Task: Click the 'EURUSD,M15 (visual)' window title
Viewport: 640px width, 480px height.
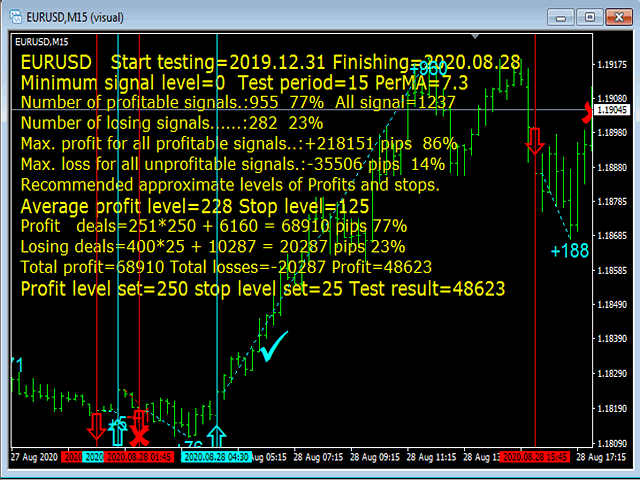Action: pos(75,18)
